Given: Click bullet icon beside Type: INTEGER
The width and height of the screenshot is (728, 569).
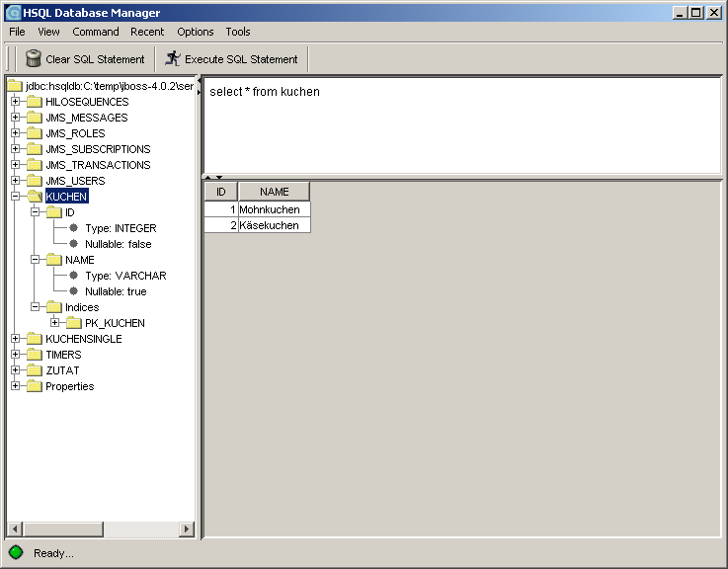Looking at the screenshot, I should point(73,227).
